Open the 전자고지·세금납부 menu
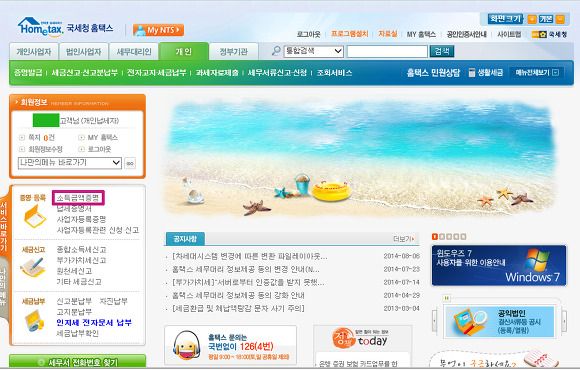The image size is (580, 370). click(x=156, y=73)
